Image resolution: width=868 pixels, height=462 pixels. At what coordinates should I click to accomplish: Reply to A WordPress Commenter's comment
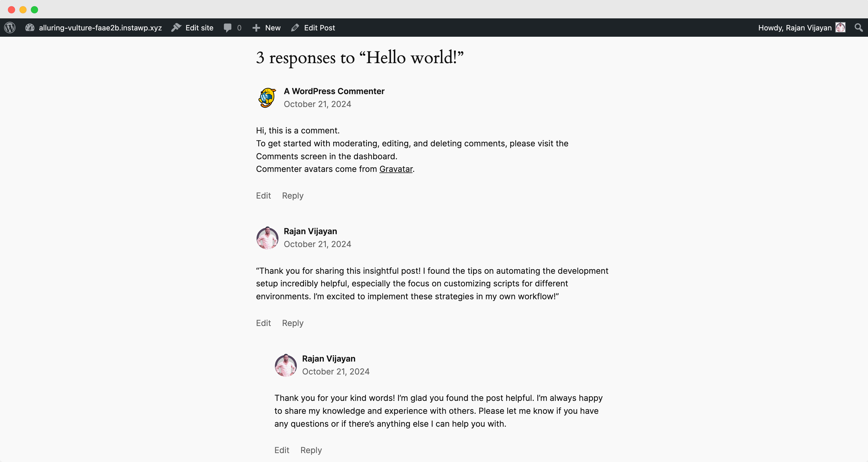pyautogui.click(x=292, y=195)
